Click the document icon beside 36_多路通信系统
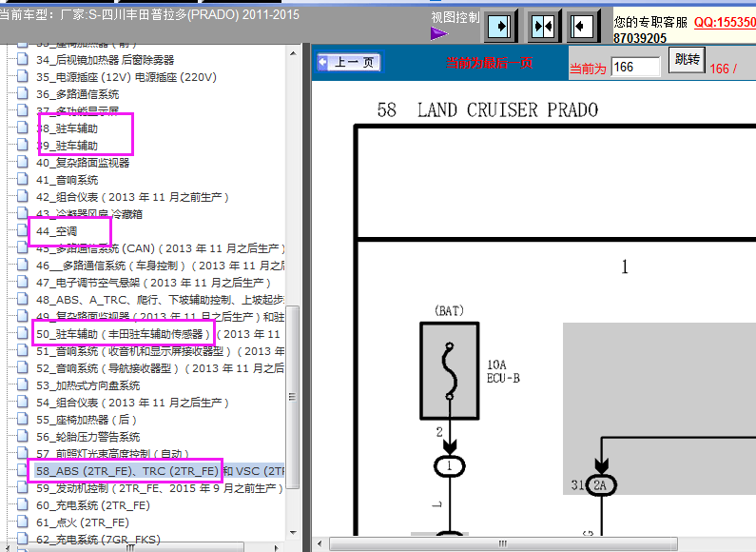Viewport: 756px width, 552px height. pyautogui.click(x=23, y=93)
